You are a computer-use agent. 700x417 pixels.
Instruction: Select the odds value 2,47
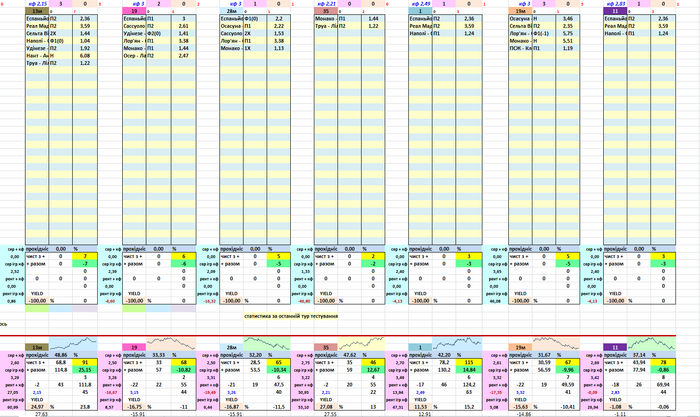click(183, 56)
